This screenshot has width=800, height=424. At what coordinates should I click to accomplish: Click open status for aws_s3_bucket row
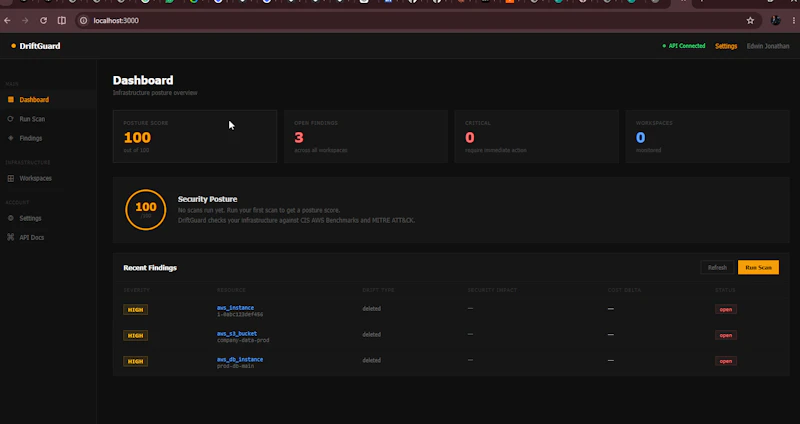click(726, 335)
